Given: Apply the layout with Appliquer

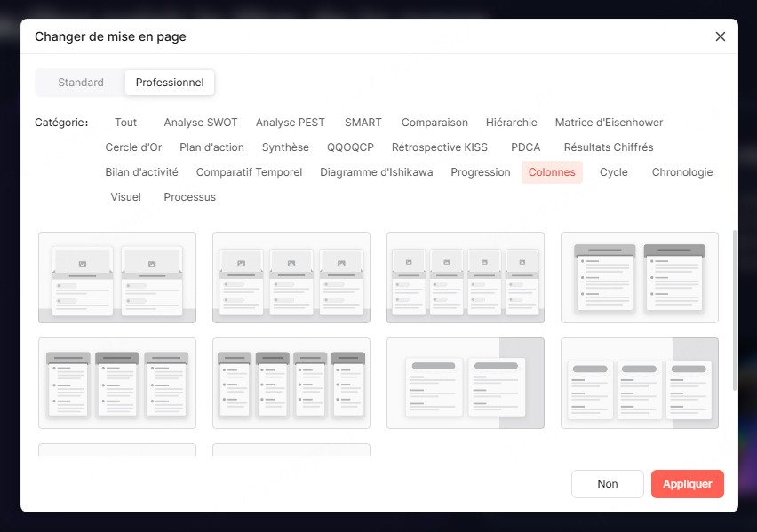Looking at the screenshot, I should pyautogui.click(x=688, y=484).
